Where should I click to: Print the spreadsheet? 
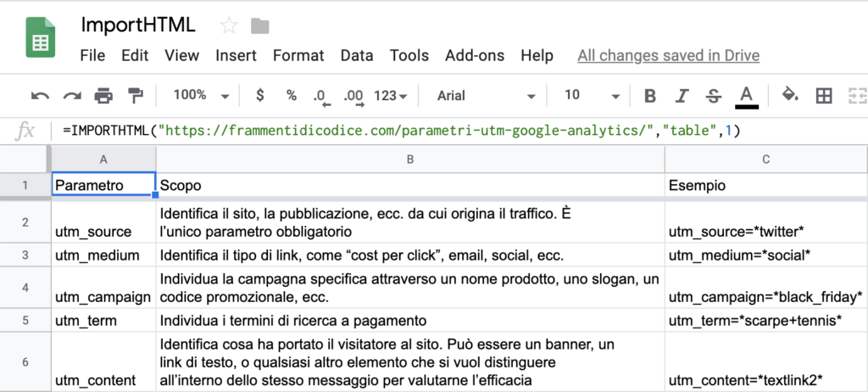point(103,96)
